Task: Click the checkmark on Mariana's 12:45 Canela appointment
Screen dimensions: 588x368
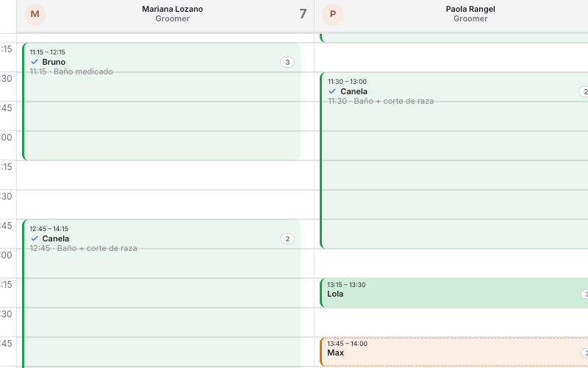Action: click(35, 238)
